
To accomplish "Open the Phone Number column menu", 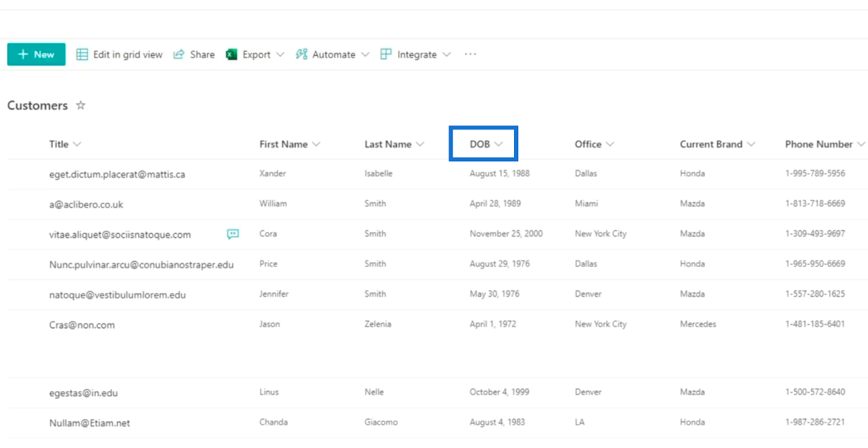I will click(x=825, y=144).
